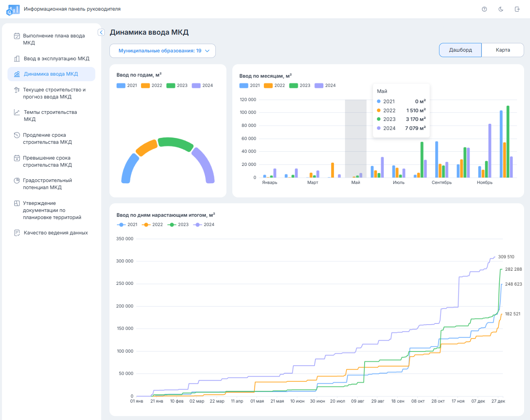530x420 pixels.
Task: Open Превышение срока строительства МКД page
Action: click(51, 162)
